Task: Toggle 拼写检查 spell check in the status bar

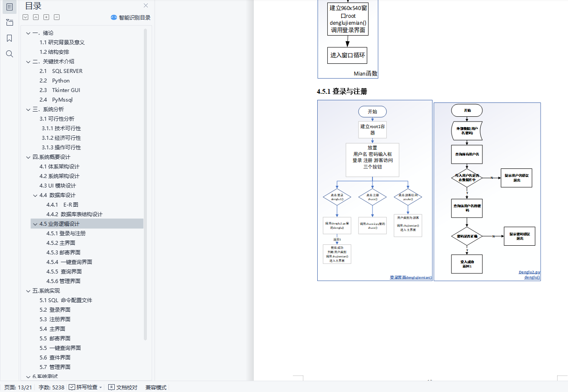Action: coord(83,387)
